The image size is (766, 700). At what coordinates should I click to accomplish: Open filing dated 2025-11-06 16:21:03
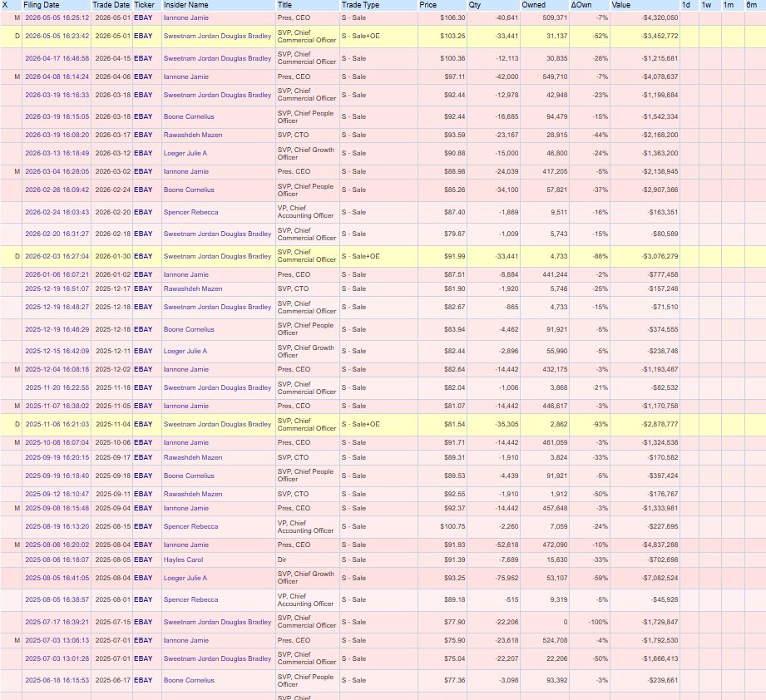pyautogui.click(x=57, y=424)
